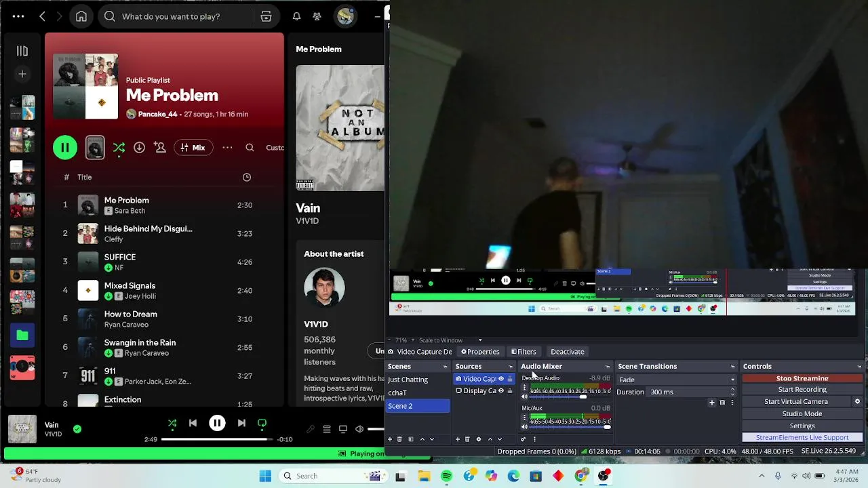Select Display Capture source row

click(x=484, y=390)
